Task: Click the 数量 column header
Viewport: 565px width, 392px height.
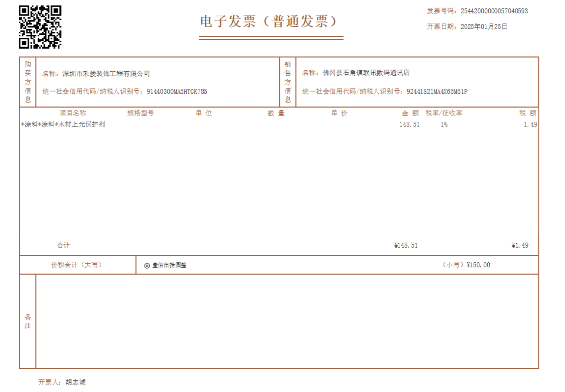Action: (x=276, y=113)
